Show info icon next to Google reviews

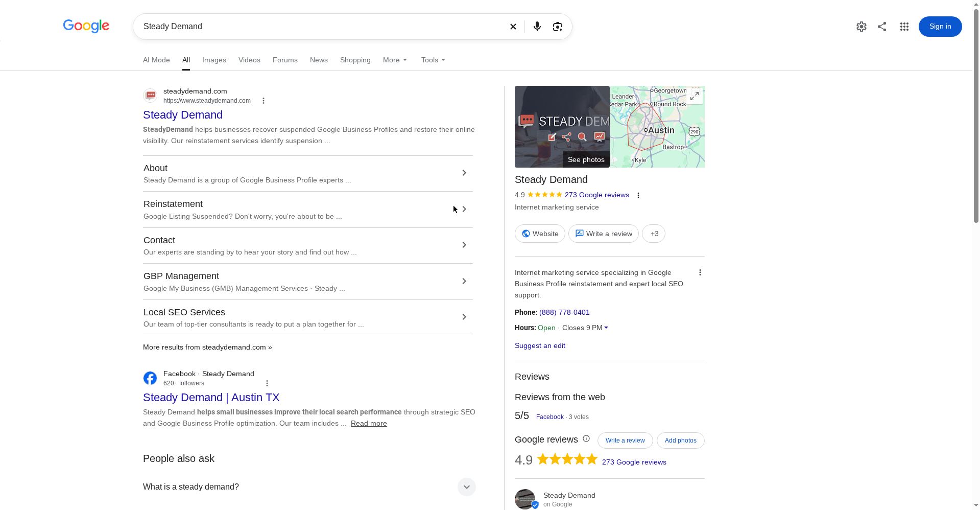pyautogui.click(x=586, y=439)
